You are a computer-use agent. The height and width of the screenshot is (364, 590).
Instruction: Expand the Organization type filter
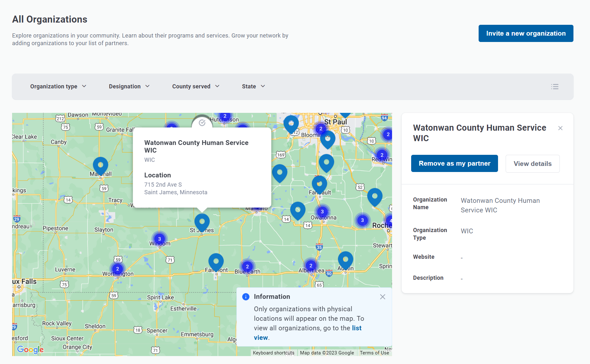click(x=58, y=86)
